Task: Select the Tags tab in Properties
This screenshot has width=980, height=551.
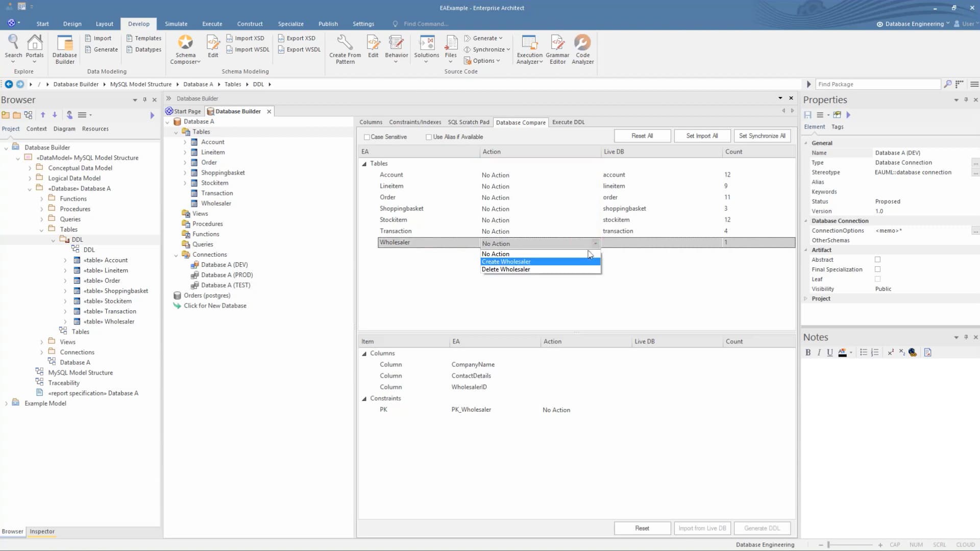Action: [837, 127]
